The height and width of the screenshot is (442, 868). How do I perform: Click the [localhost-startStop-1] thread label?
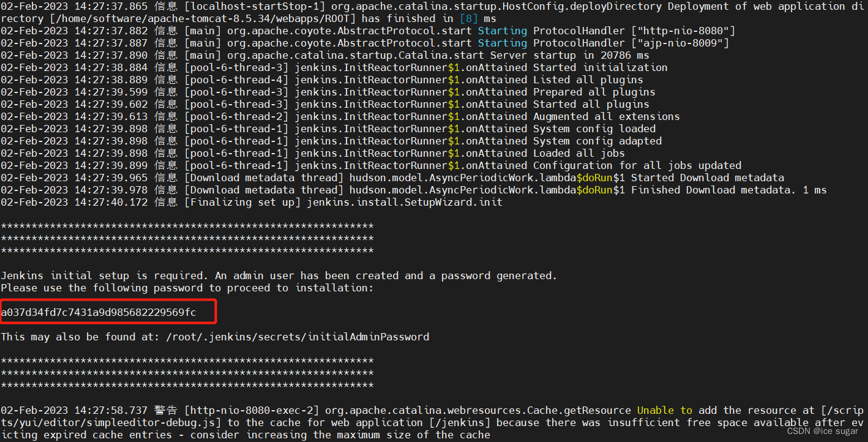[x=255, y=6]
